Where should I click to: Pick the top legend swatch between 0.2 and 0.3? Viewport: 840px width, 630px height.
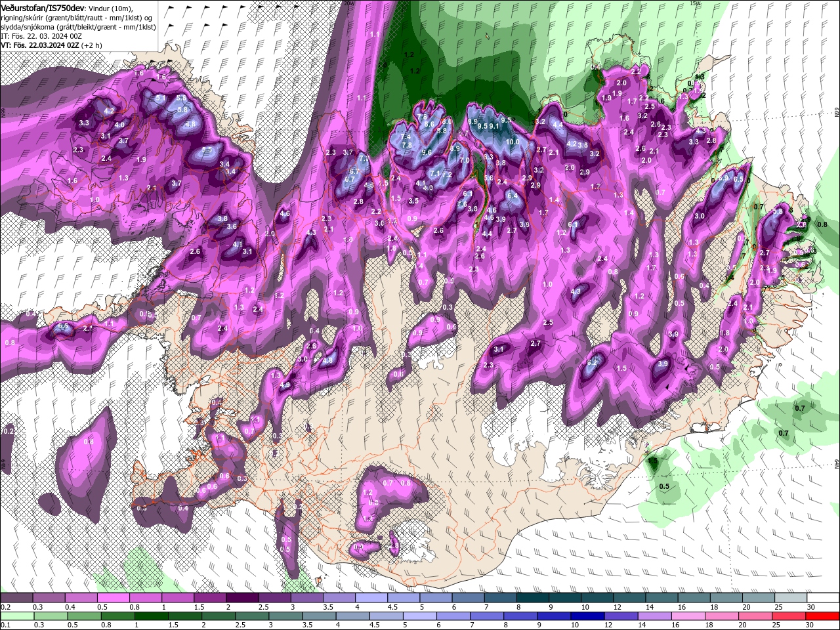tap(17, 598)
